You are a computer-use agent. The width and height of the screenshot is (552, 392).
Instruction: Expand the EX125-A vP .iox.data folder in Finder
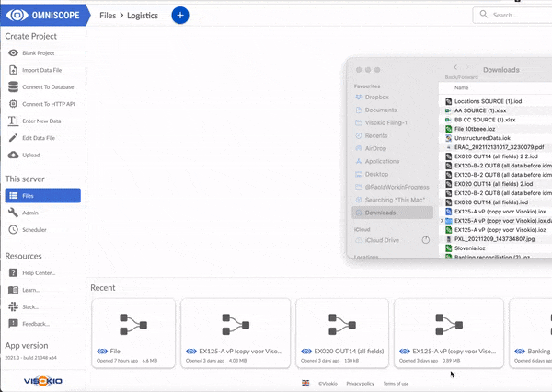[442, 221]
